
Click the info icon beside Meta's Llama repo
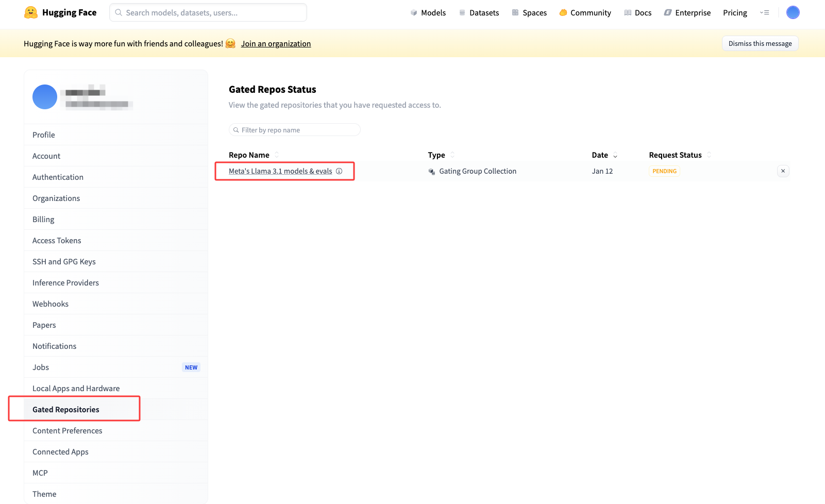(339, 171)
